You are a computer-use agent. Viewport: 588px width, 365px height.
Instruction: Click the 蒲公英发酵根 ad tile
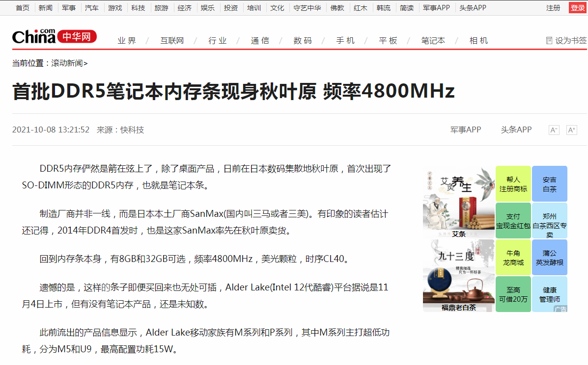pyautogui.click(x=549, y=257)
